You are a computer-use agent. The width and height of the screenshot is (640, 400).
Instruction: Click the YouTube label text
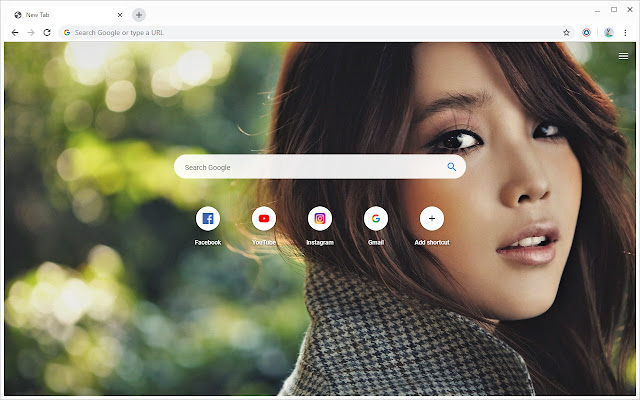[x=264, y=242]
